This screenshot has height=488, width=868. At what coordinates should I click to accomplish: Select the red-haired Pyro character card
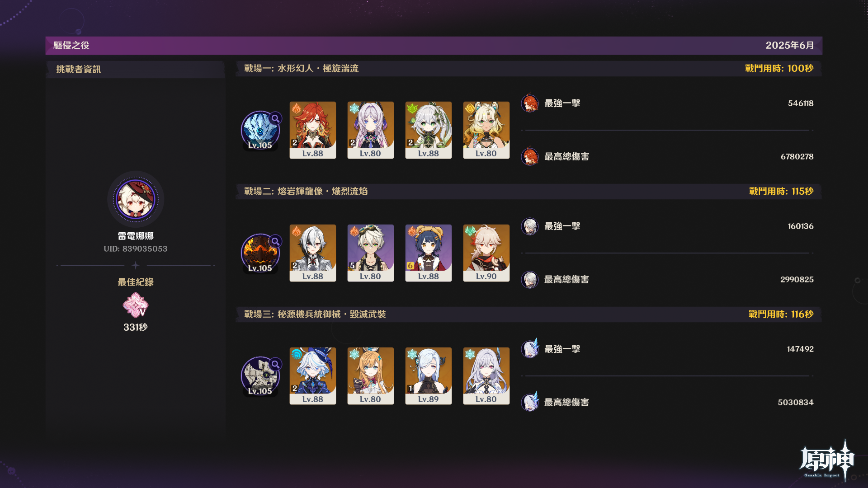coord(313,130)
